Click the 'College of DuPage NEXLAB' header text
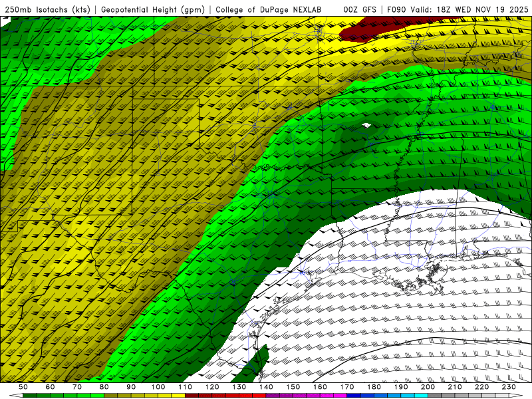This screenshot has height=399, width=532. pyautogui.click(x=268, y=9)
